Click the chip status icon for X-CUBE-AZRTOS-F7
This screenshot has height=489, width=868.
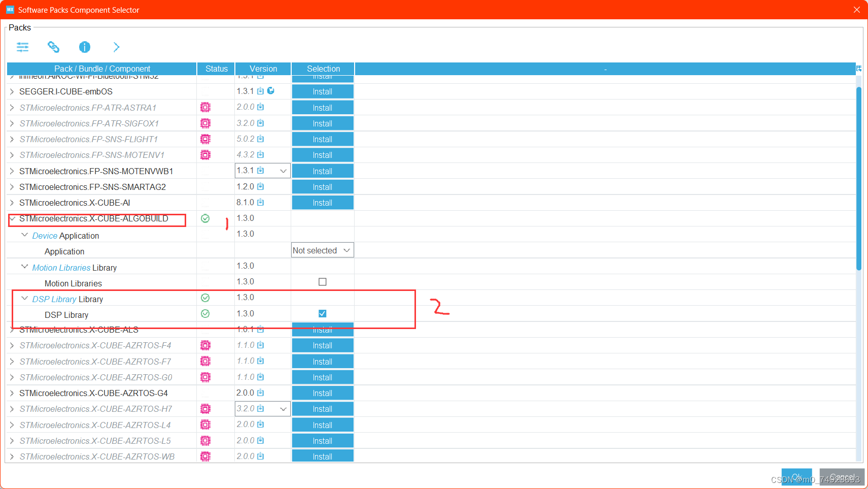(205, 361)
